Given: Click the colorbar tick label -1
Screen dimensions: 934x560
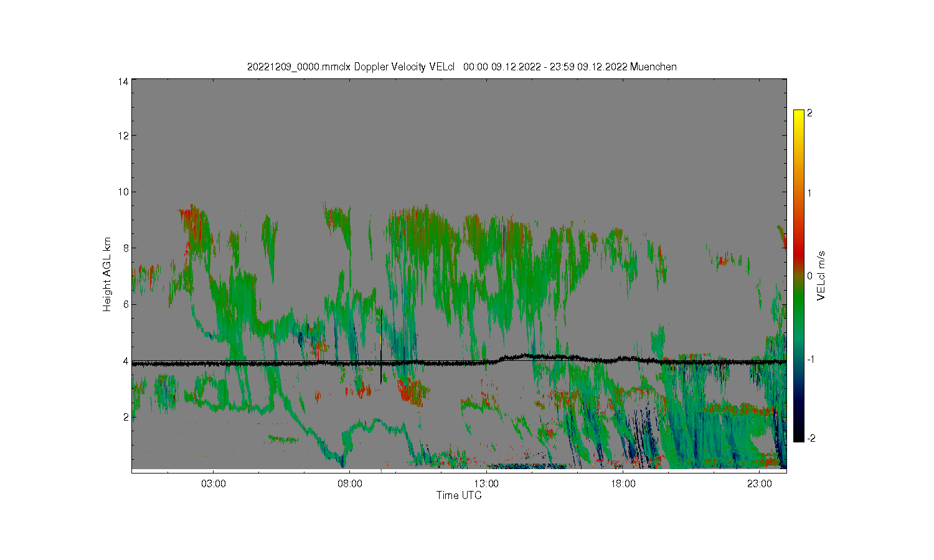Looking at the screenshot, I should pos(811,360).
